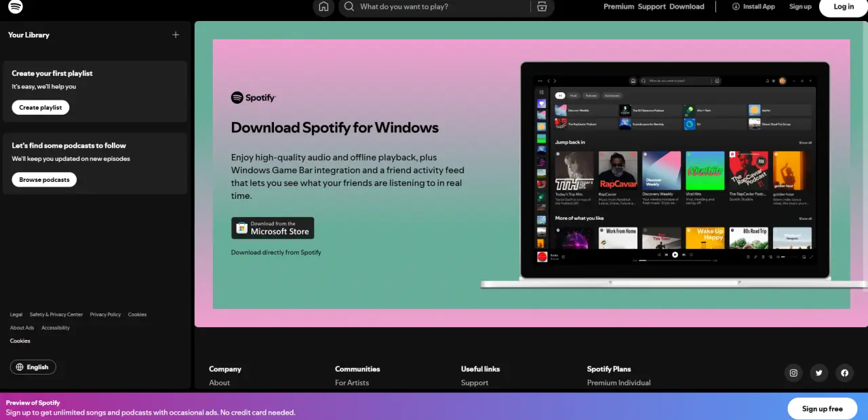This screenshot has height=420, width=868.
Task: Click Download directly from Spotify link
Action: (276, 252)
